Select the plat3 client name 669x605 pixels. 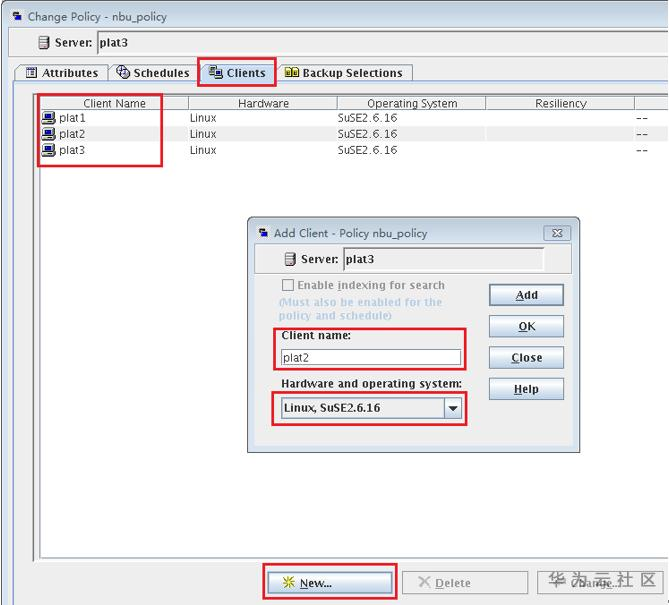click(x=72, y=150)
